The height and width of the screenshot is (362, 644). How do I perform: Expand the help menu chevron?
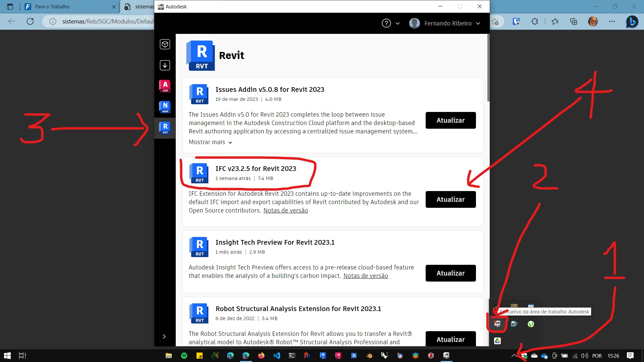coord(398,23)
